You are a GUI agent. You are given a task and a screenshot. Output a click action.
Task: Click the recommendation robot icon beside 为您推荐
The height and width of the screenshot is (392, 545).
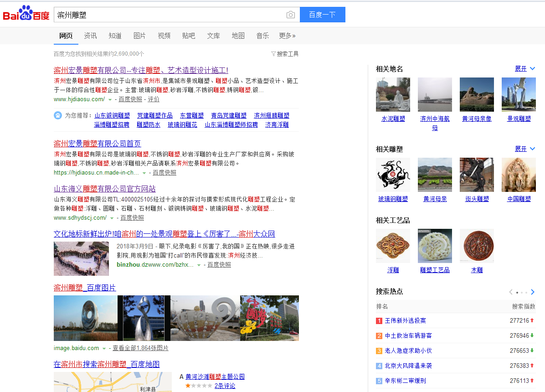click(x=58, y=115)
